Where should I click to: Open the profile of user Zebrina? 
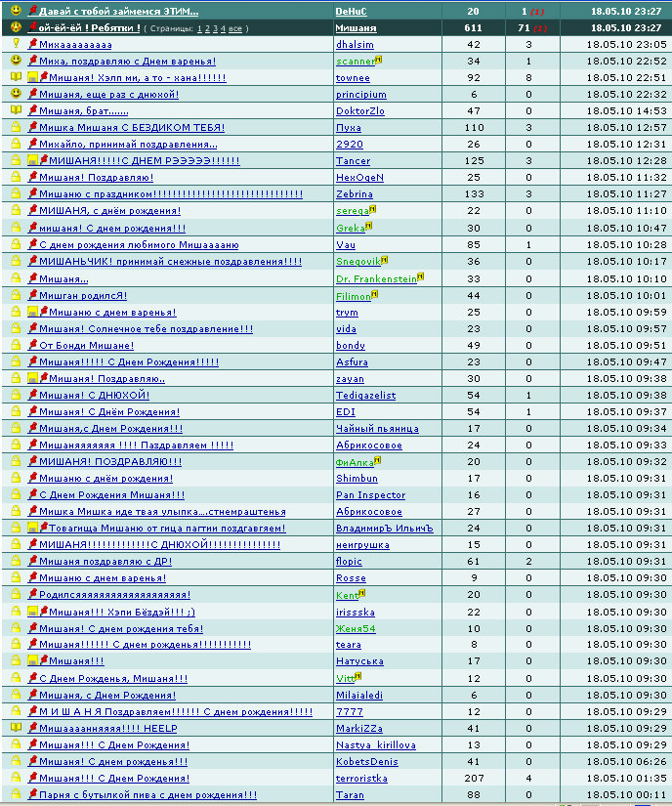[x=354, y=194]
